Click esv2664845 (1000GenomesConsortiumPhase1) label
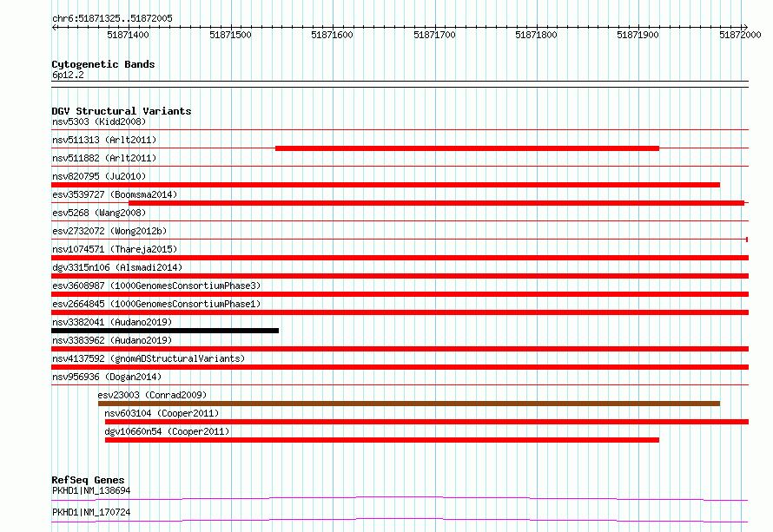This screenshot has width=773, height=532. point(156,304)
